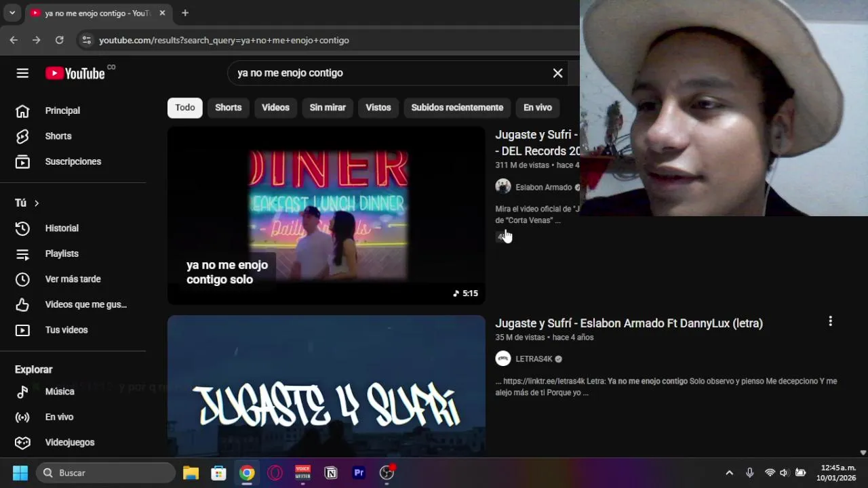The image size is (868, 488).
Task: Open new browser tab with plus
Action: coord(185,13)
